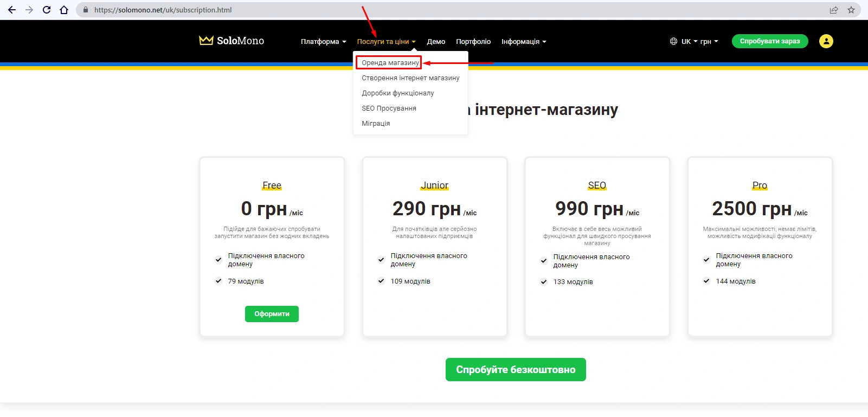Expand the Платформа dropdown menu
This screenshot has width=868, height=417.
(323, 42)
